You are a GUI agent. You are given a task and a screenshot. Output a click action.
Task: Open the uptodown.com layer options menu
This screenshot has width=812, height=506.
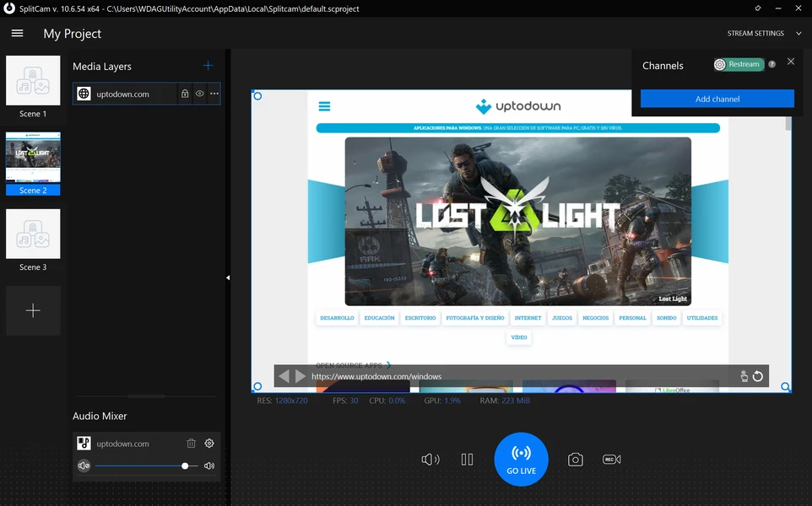pos(214,94)
